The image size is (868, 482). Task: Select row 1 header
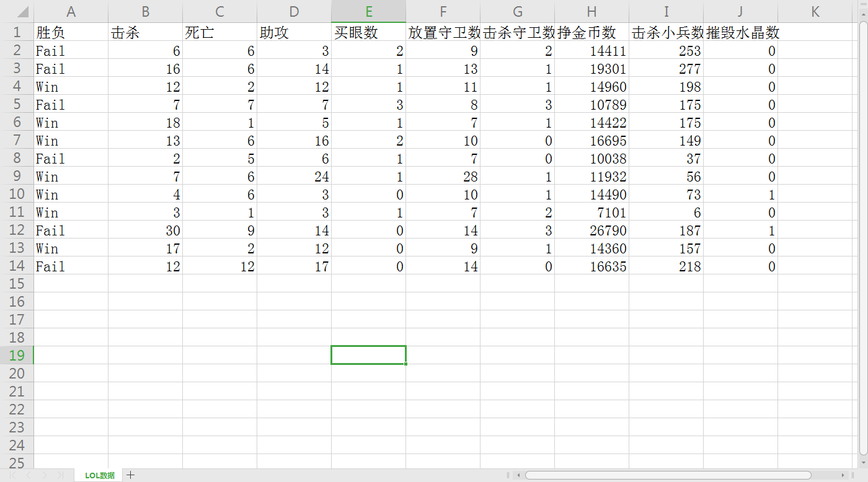coord(17,32)
